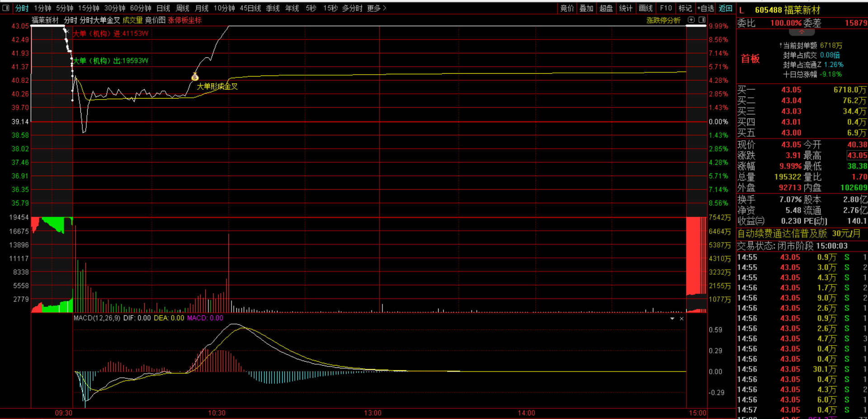
Task: Open F10 company information
Action: coord(666,8)
